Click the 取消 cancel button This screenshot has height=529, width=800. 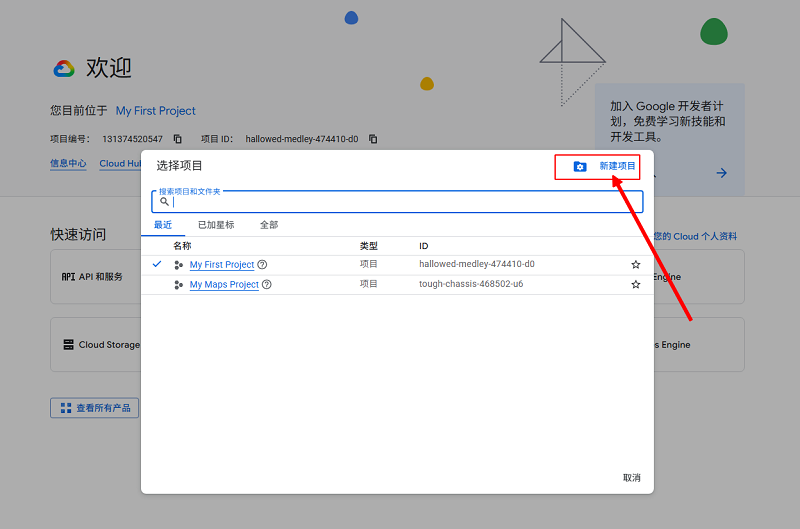coord(632,477)
